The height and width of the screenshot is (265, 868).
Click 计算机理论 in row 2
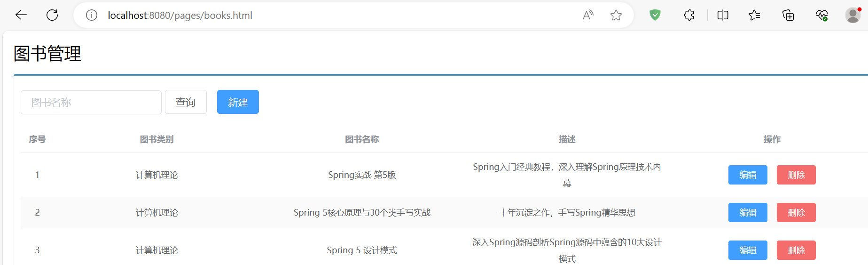tap(157, 212)
